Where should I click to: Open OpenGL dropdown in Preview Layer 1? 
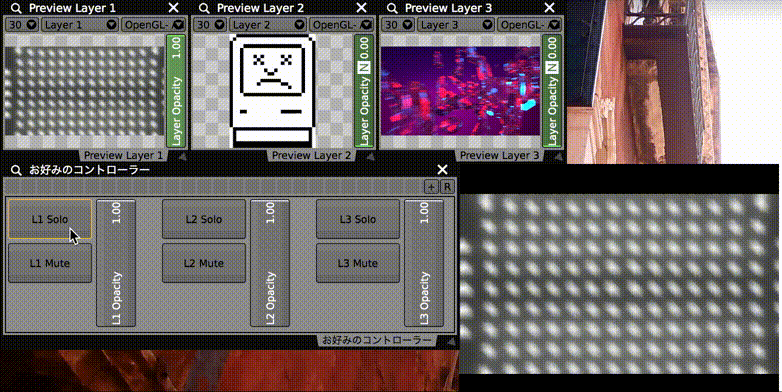tap(153, 25)
